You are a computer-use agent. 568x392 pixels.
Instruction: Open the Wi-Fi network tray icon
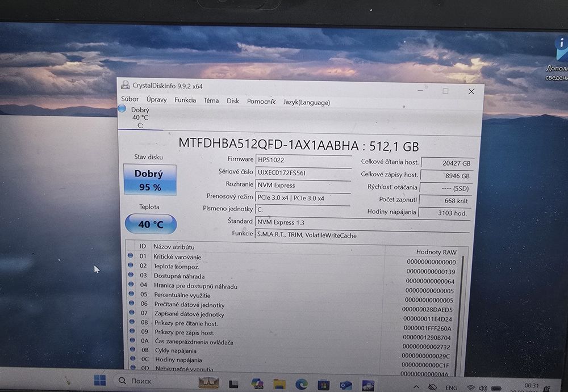471,388
